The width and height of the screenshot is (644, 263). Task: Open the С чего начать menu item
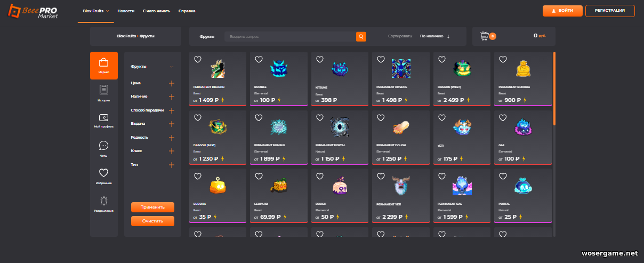click(x=156, y=11)
